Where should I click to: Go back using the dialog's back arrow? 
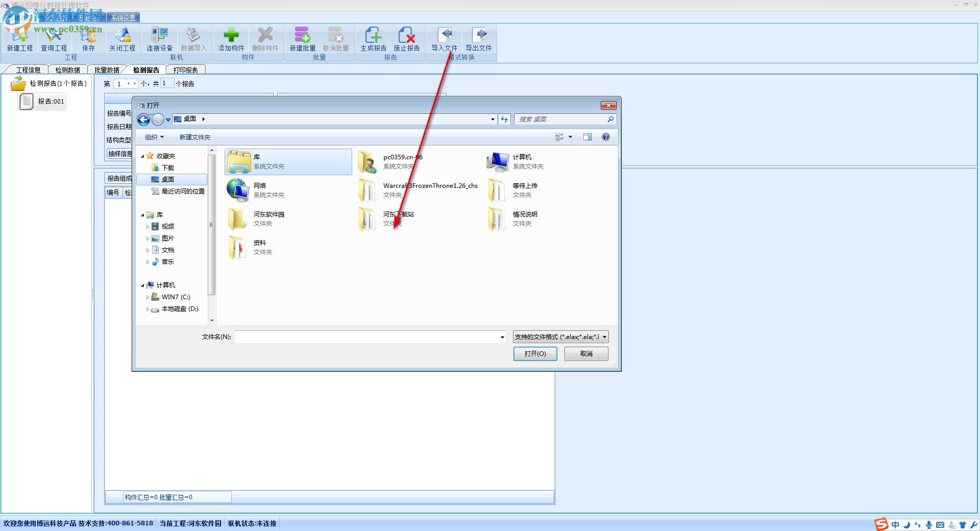pyautogui.click(x=144, y=119)
